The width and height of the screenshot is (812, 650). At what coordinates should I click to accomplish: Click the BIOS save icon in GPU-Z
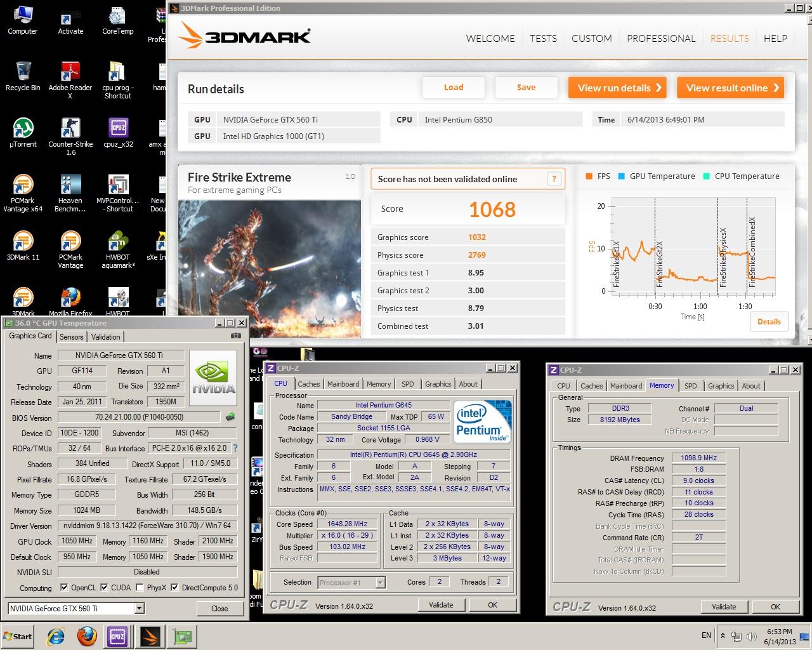tap(230, 417)
